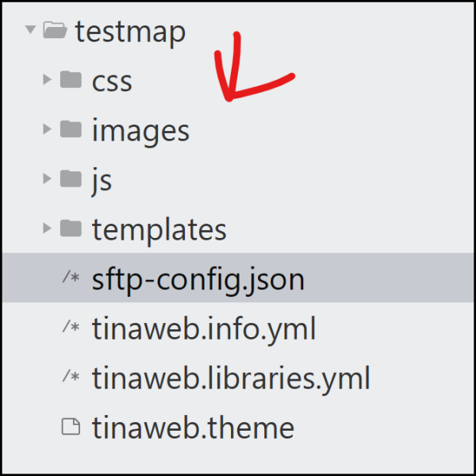Click the testmap open-folder icon
Viewport: 476px width, 476px height.
click(x=54, y=31)
